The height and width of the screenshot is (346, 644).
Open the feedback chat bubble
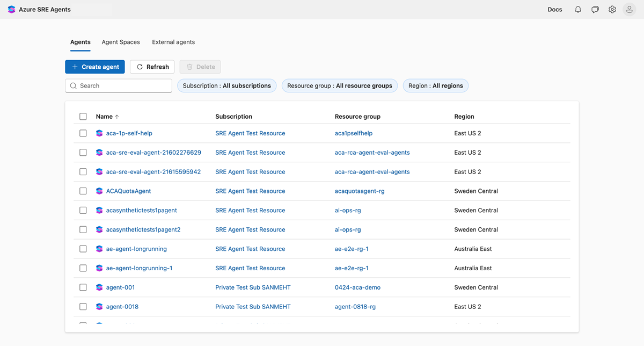tap(595, 9)
